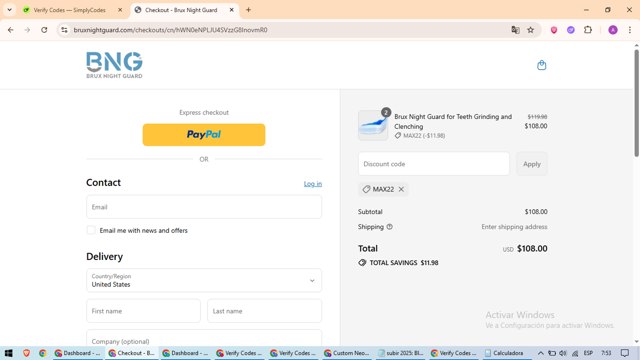
Task: Check Email me with news and offers
Action: pos(91,230)
